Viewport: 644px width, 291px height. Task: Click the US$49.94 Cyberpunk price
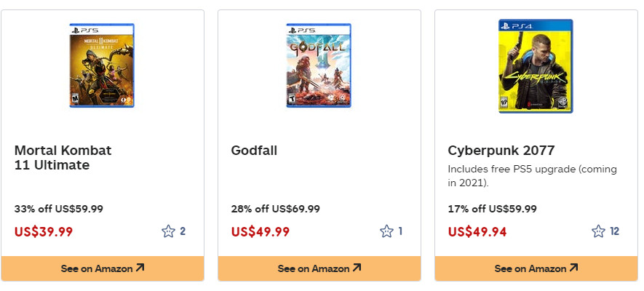coord(477,232)
